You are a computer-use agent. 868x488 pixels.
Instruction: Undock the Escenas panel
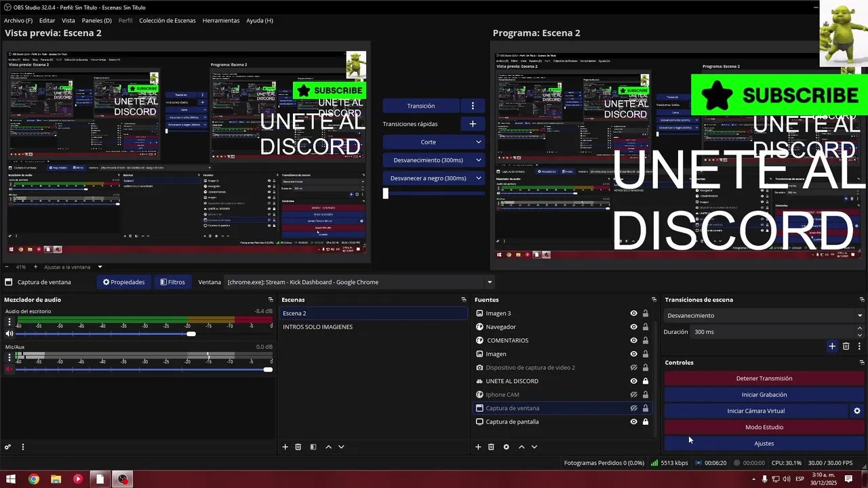[x=464, y=300]
